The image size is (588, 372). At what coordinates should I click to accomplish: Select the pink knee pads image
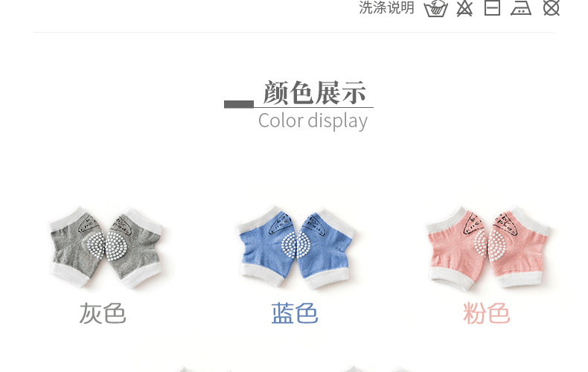click(487, 247)
